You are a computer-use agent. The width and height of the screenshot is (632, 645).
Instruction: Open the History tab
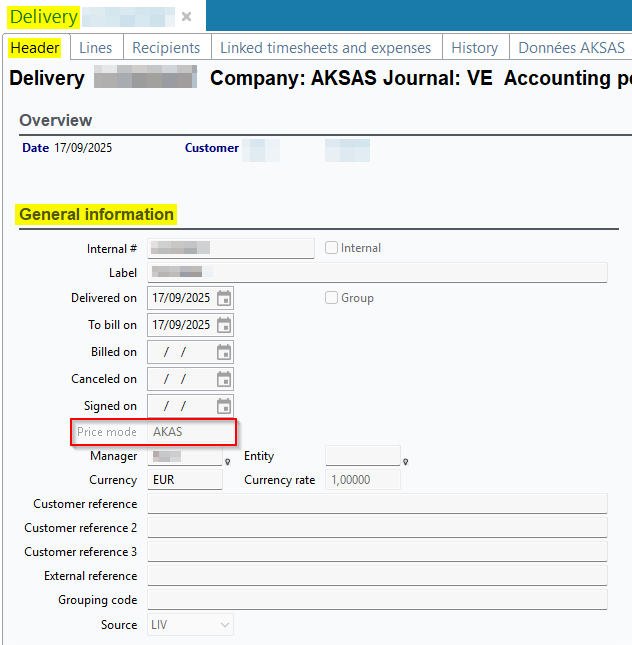[474, 48]
